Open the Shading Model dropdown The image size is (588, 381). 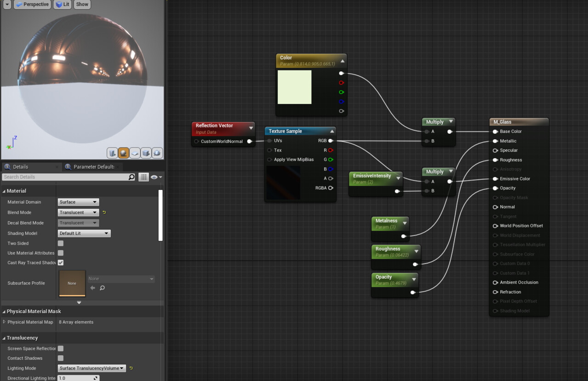(x=84, y=233)
